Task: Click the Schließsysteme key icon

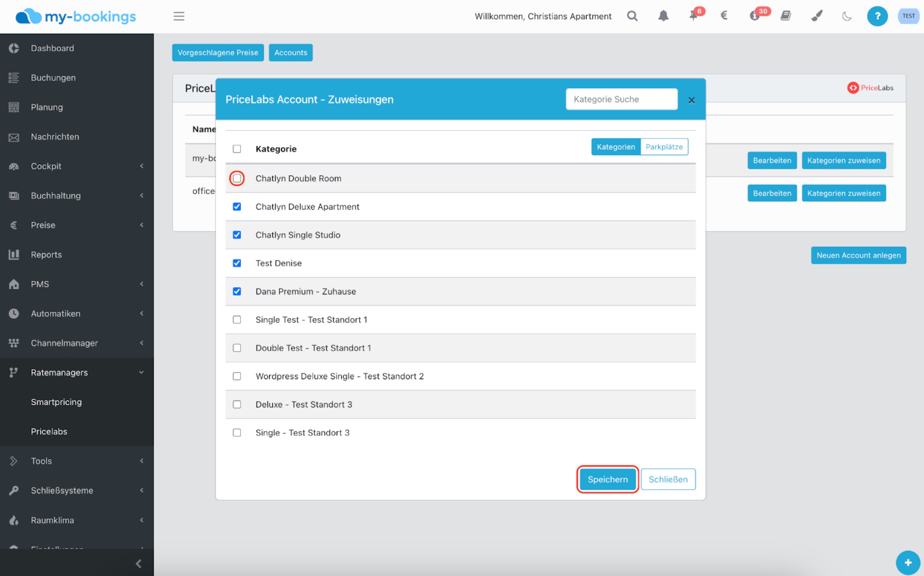Action: [14, 490]
